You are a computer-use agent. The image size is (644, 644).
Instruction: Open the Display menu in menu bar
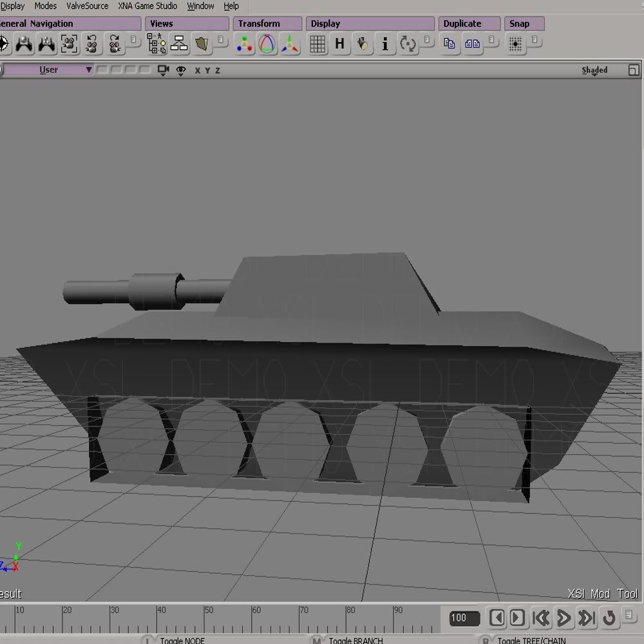point(12,6)
